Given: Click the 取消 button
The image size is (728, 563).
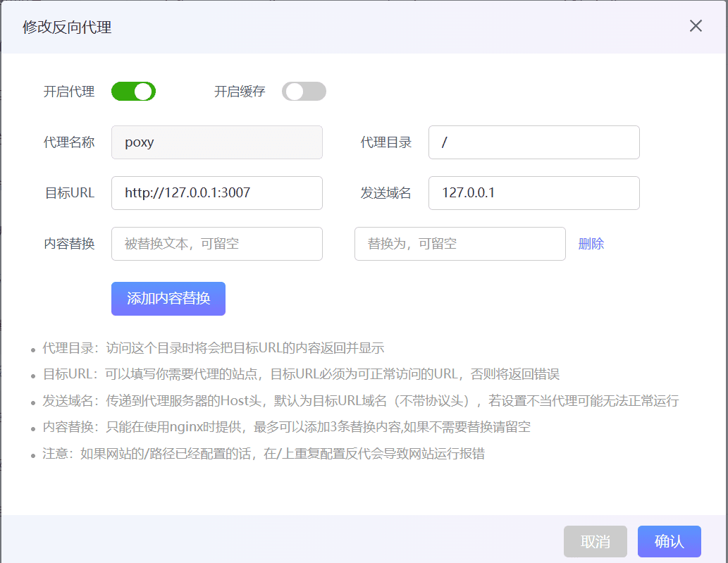Looking at the screenshot, I should [x=595, y=541].
